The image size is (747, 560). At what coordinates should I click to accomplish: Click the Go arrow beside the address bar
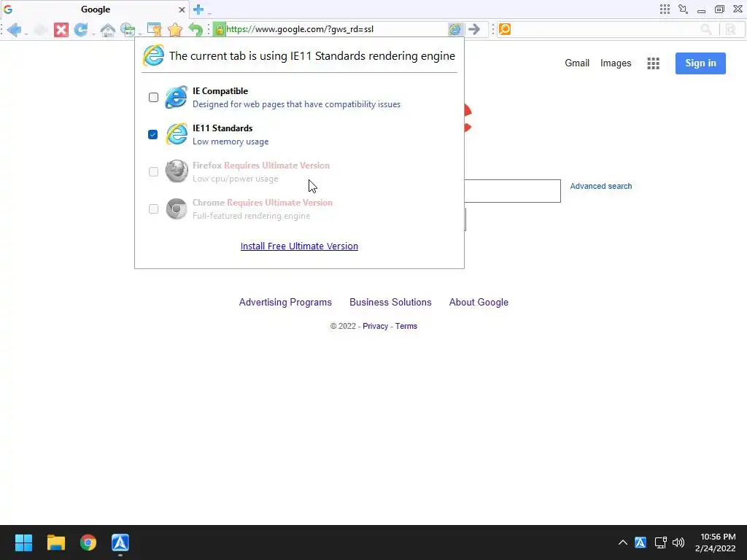pos(474,29)
